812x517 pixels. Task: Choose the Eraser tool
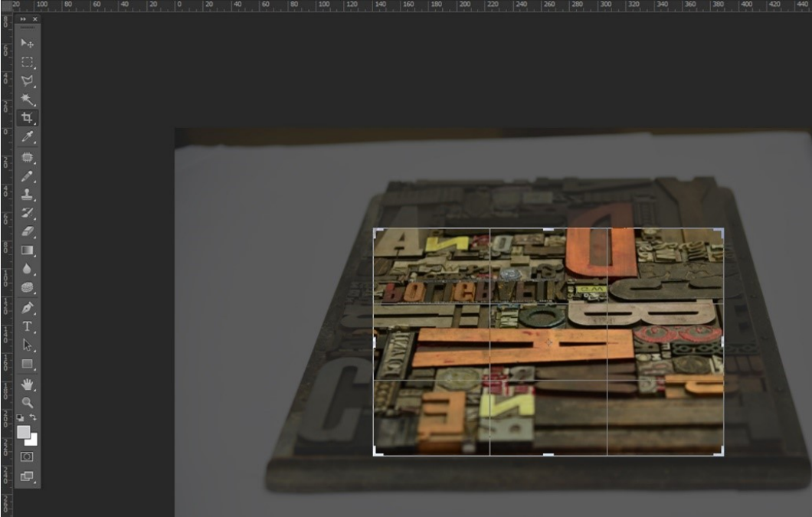(x=27, y=231)
